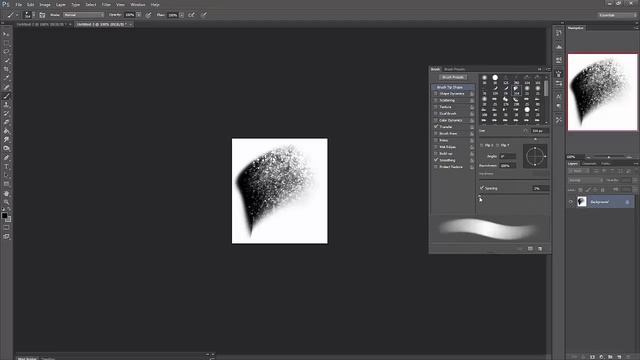The height and width of the screenshot is (360, 640).
Task: Create new brush icon in Brush panel
Action: pyautogui.click(x=540, y=249)
